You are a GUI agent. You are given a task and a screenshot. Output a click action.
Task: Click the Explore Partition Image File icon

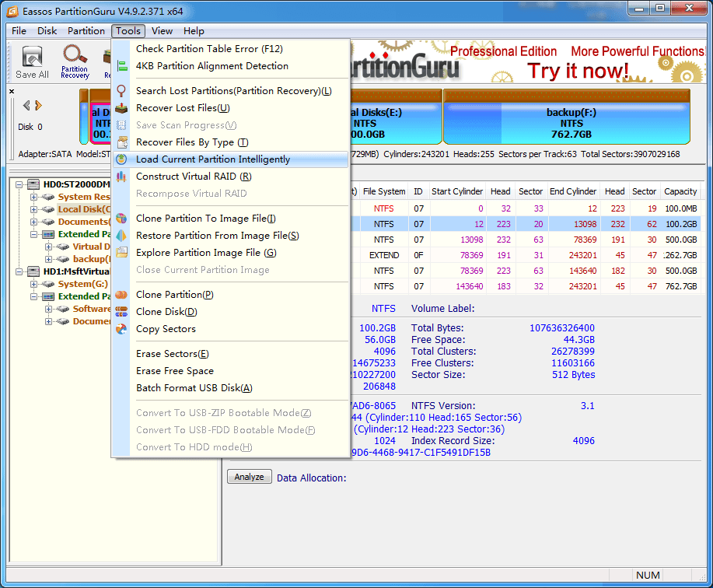click(x=121, y=253)
